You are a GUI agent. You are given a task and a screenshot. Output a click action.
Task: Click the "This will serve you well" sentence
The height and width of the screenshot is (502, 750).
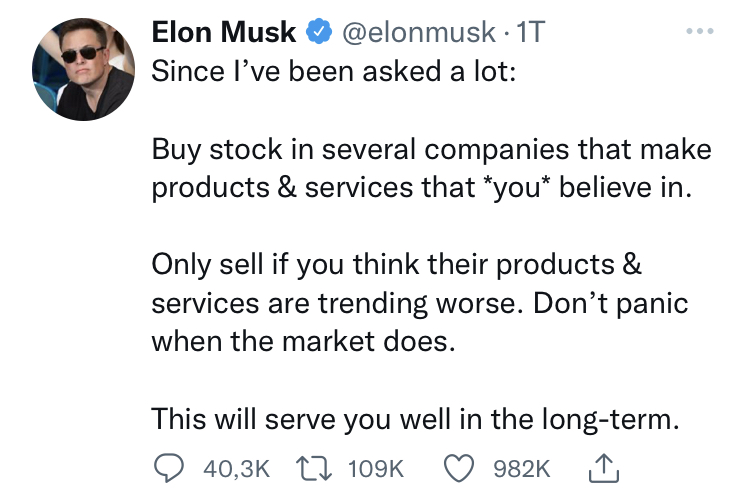pos(415,420)
